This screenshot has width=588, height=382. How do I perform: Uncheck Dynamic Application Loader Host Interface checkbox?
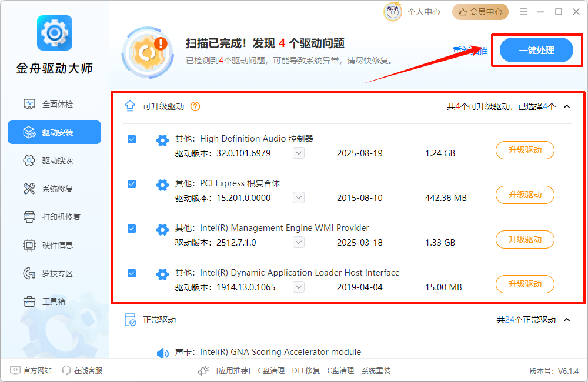click(x=132, y=273)
